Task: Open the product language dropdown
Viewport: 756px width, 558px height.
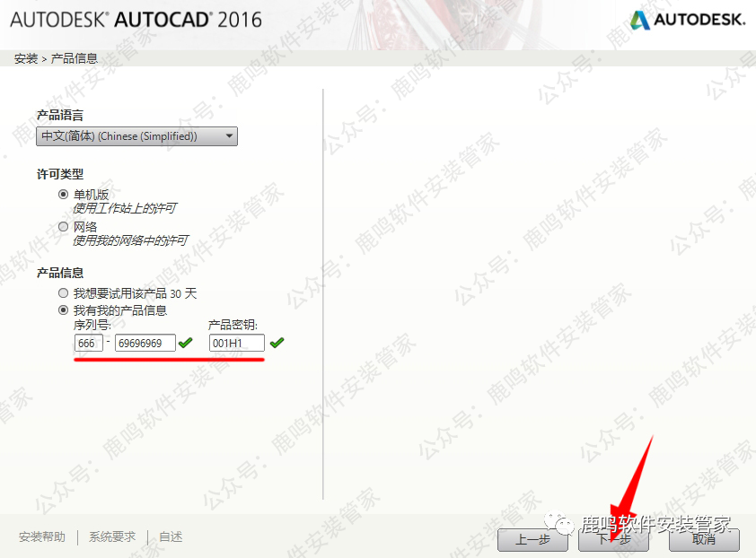Action: coord(137,136)
